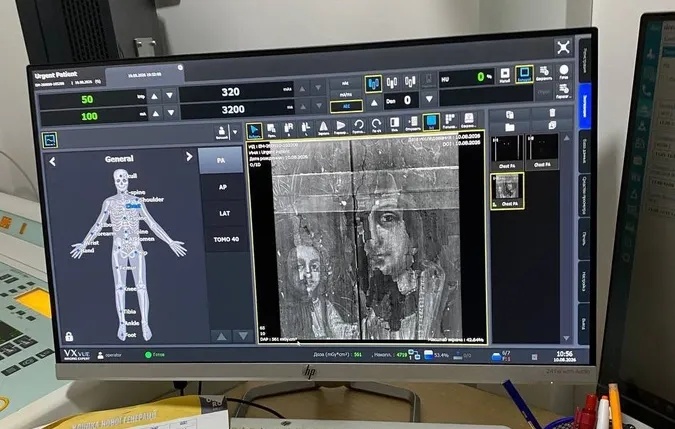Switch to mA/ms exposure mode
This screenshot has width=675, height=429.
coord(346,95)
